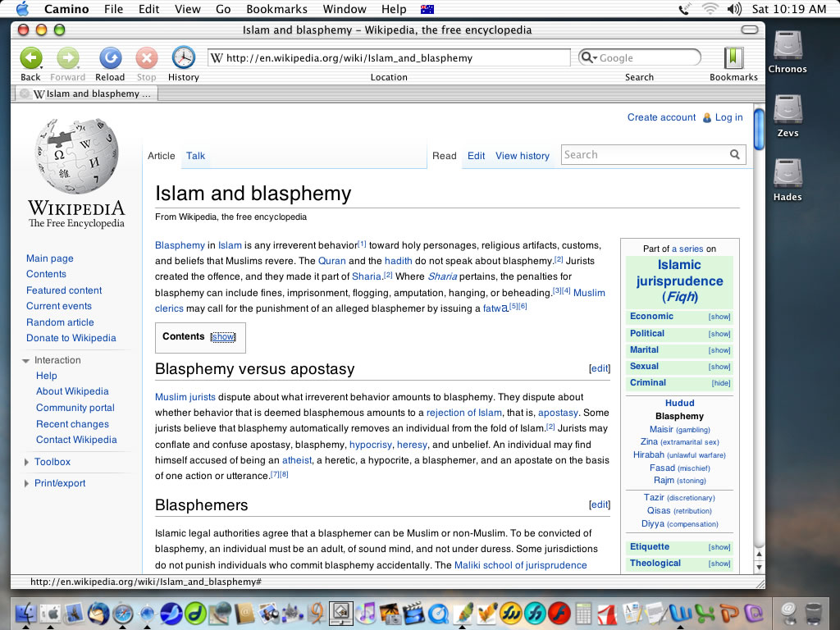The height and width of the screenshot is (630, 840).
Task: Launch red Flash icon in dock
Action: tap(559, 613)
